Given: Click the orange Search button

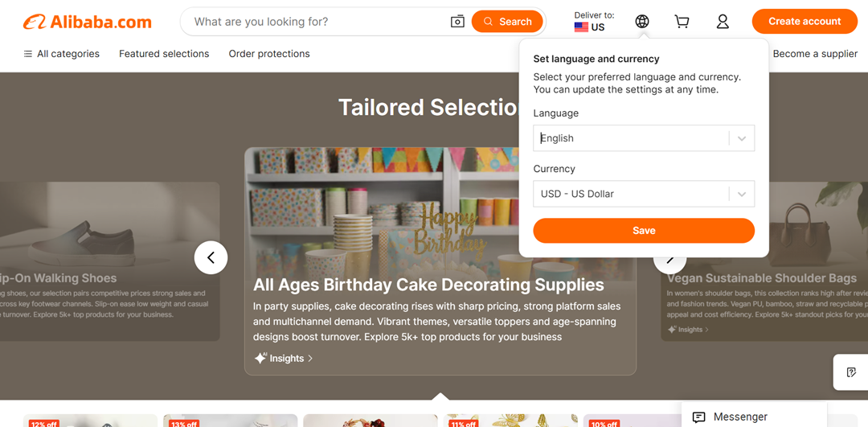Looking at the screenshot, I should click(x=507, y=22).
